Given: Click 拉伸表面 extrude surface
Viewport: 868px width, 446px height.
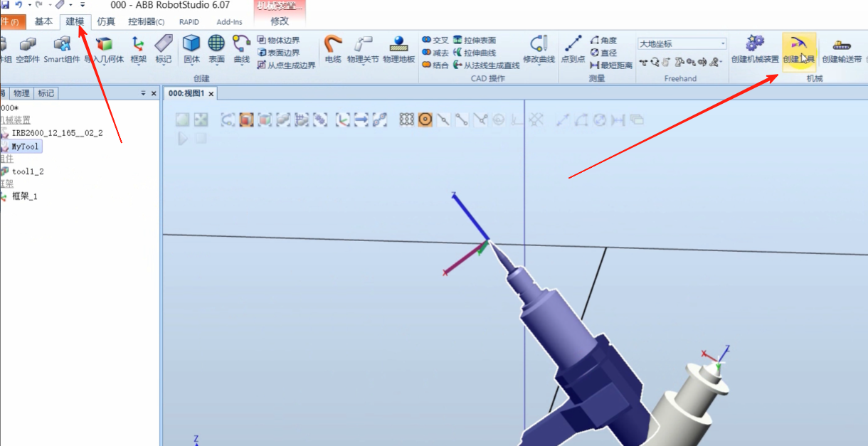Looking at the screenshot, I should click(x=475, y=41).
